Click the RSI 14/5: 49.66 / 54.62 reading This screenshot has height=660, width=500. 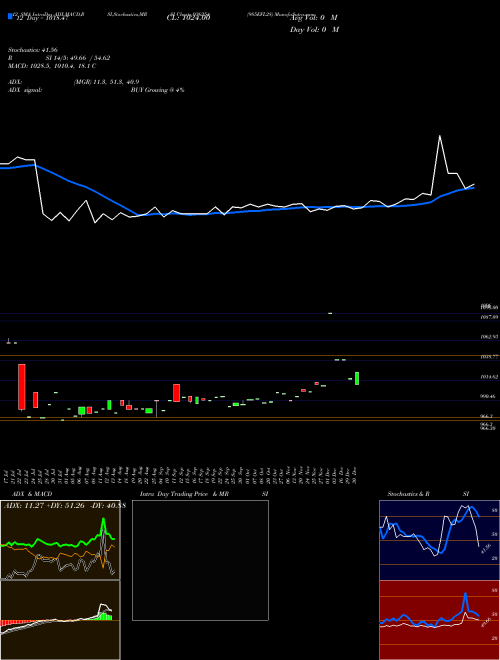59,58
